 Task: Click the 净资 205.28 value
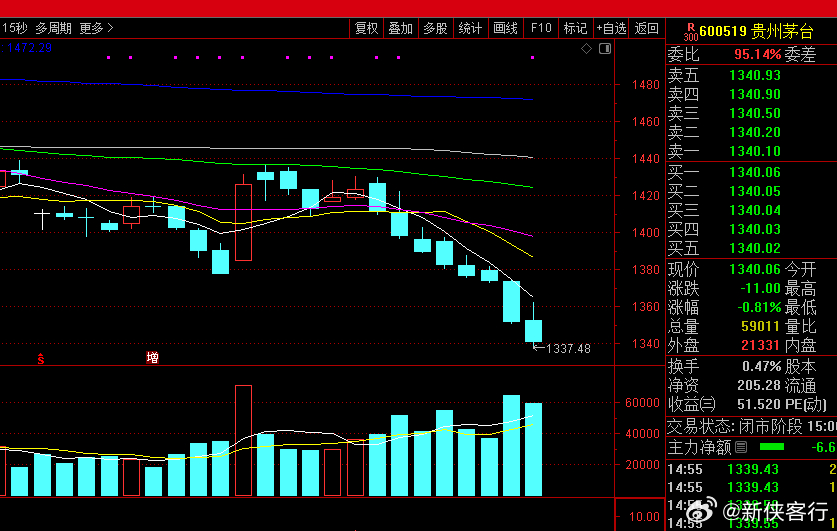coord(759,386)
